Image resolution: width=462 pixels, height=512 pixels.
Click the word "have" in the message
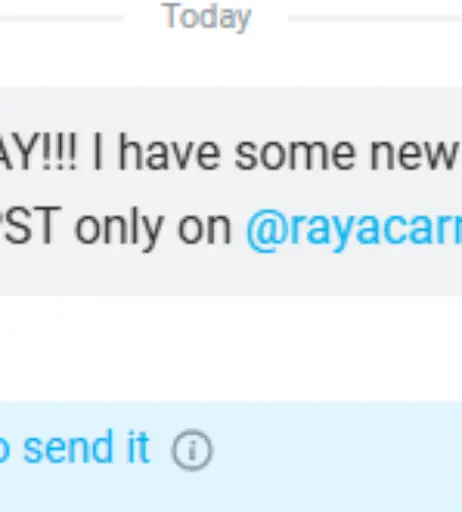(x=170, y=154)
